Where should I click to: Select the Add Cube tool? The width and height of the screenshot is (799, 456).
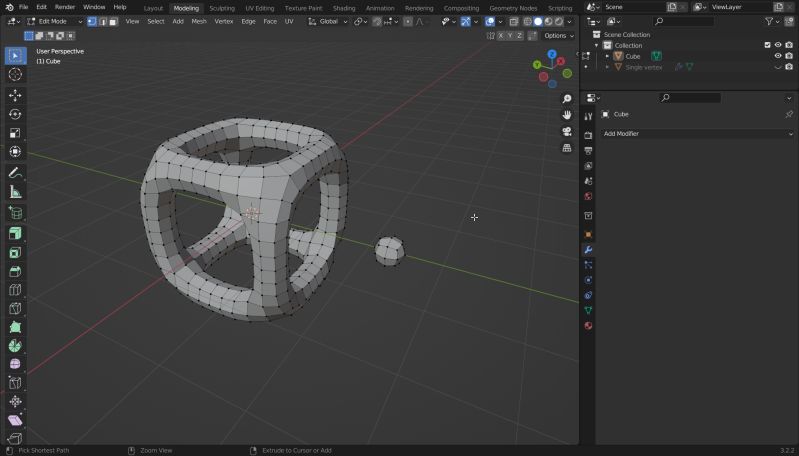[x=15, y=213]
